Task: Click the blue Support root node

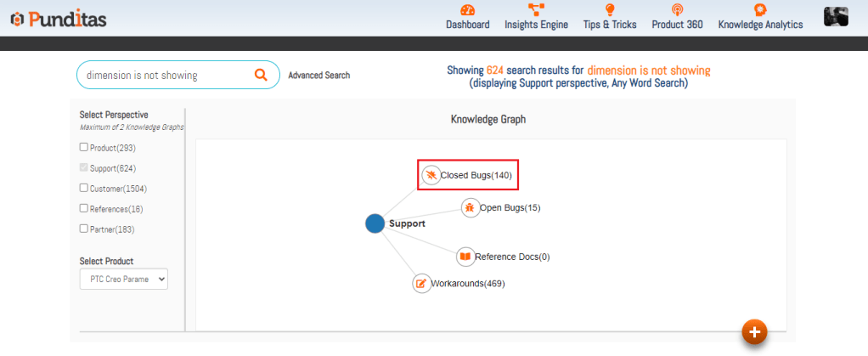Action: 375,223
